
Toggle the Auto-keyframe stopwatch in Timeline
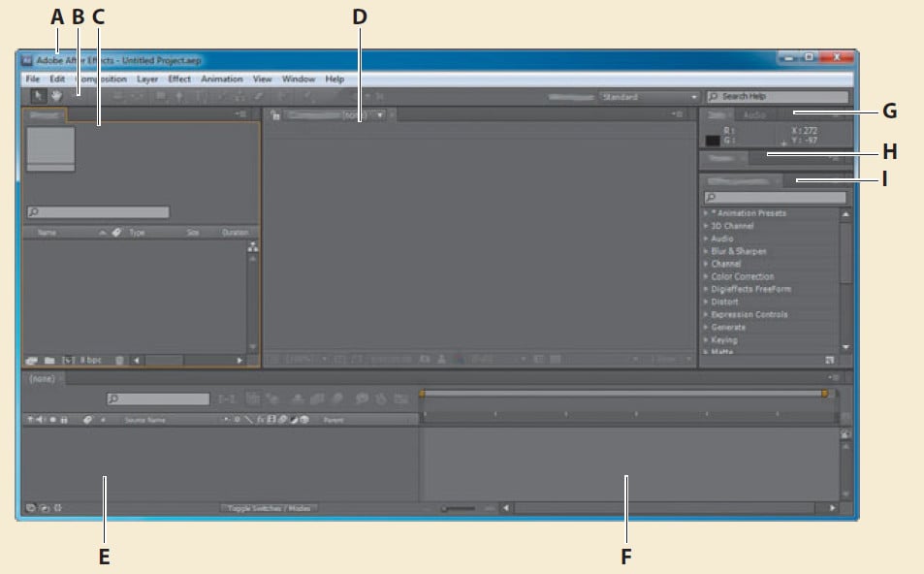(381, 399)
